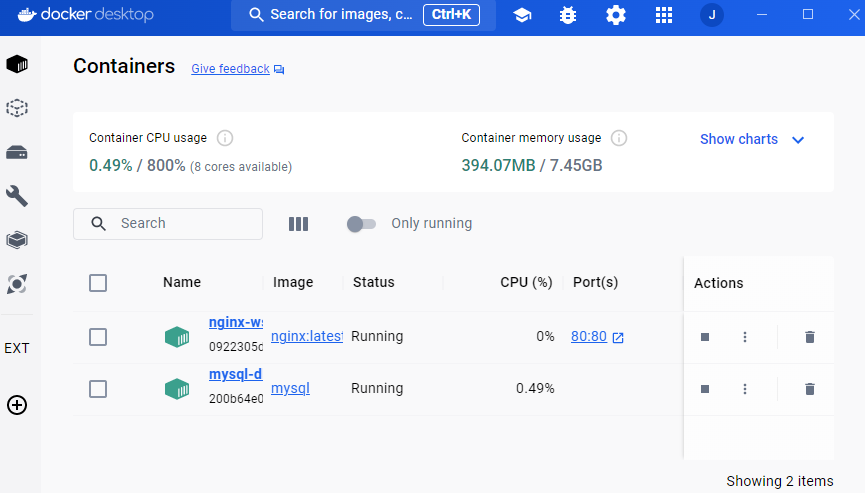Screen dimensions: 865x493
Task: Click the Ctrl+K shortcut badge
Action: 451,15
